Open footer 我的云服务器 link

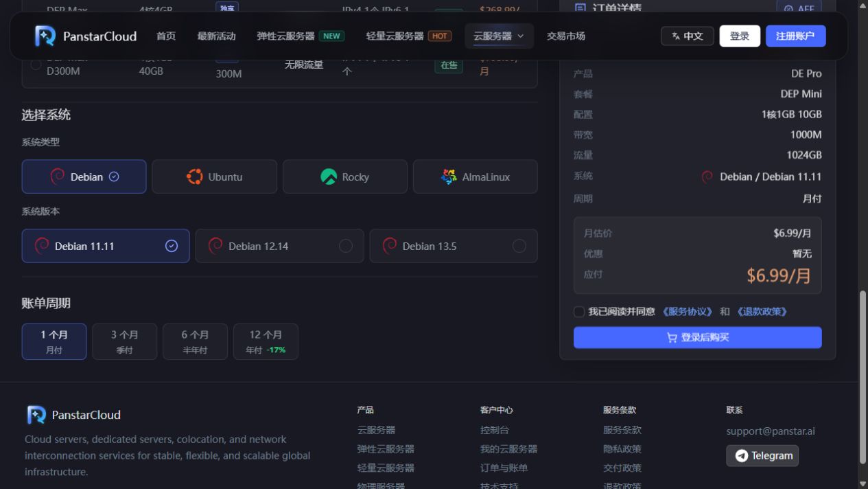coord(509,449)
